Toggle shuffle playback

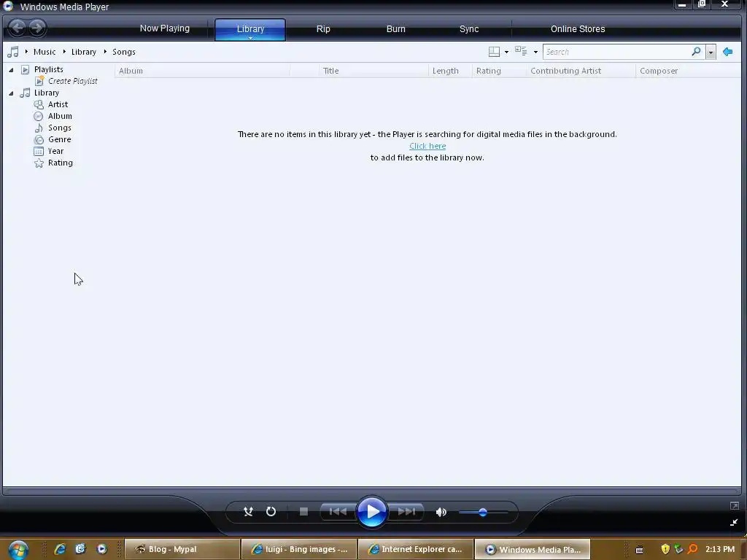(248, 512)
